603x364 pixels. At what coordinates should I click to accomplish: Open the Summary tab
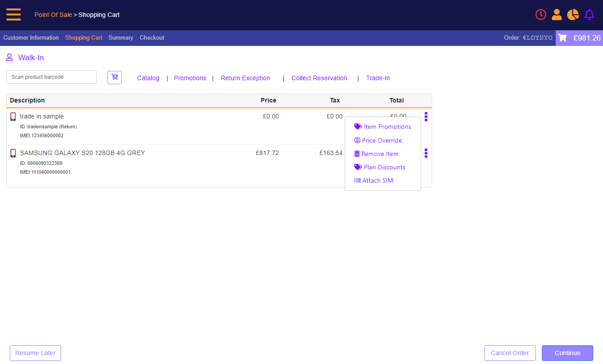pyautogui.click(x=121, y=38)
